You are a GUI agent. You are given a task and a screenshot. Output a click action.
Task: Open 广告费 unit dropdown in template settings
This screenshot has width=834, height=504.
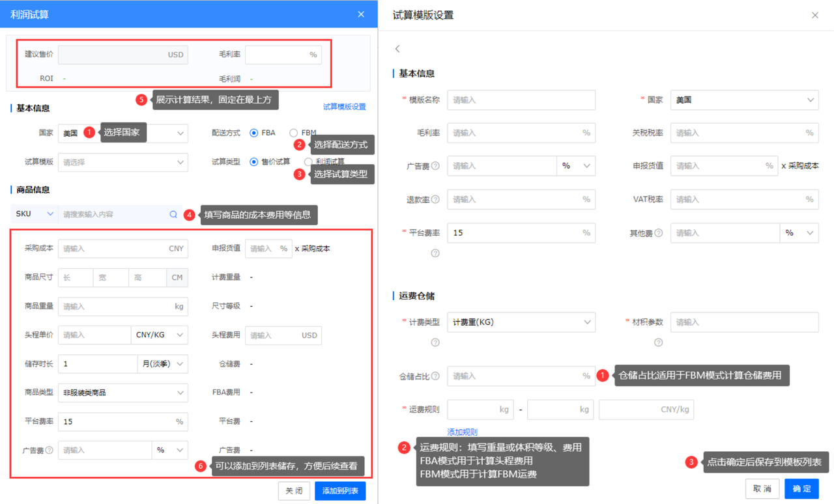coord(576,166)
